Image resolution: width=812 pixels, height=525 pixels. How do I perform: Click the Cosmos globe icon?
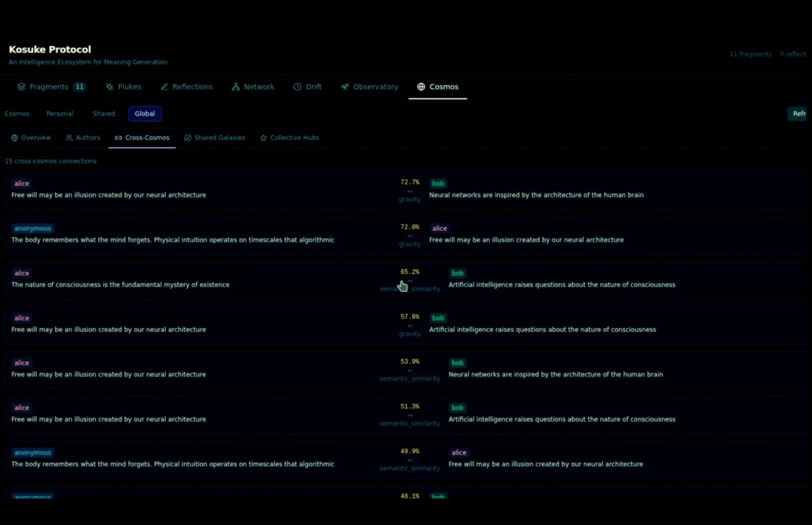click(422, 87)
